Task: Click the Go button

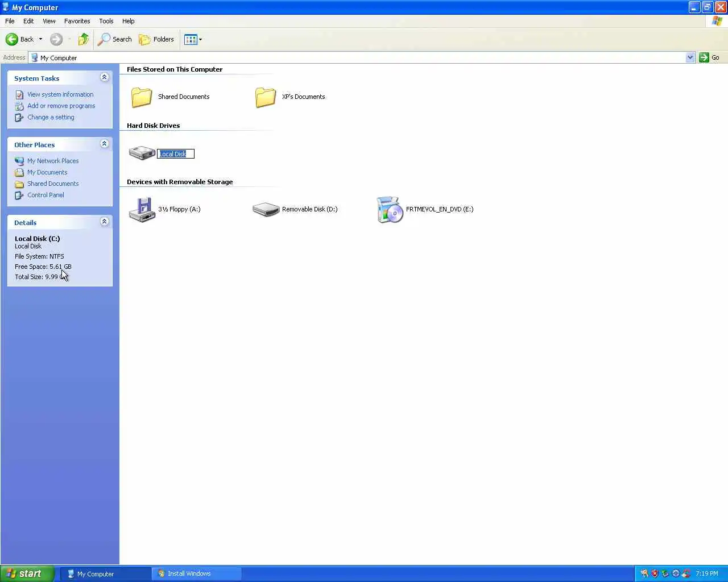Action: click(x=710, y=57)
